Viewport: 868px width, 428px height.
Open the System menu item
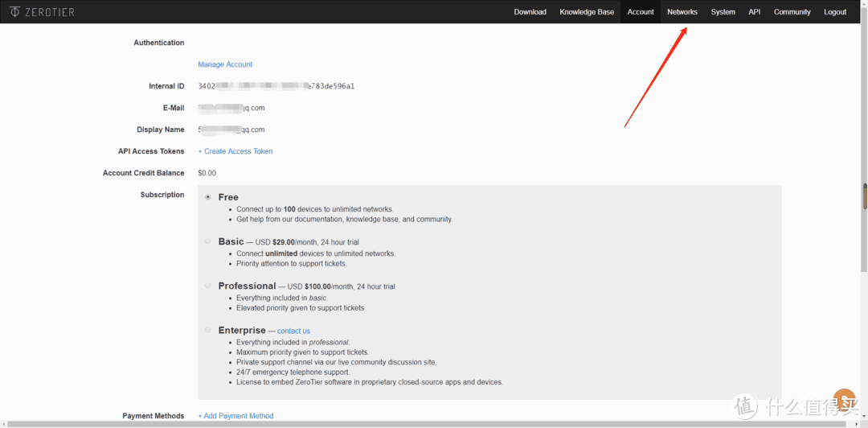[723, 11]
